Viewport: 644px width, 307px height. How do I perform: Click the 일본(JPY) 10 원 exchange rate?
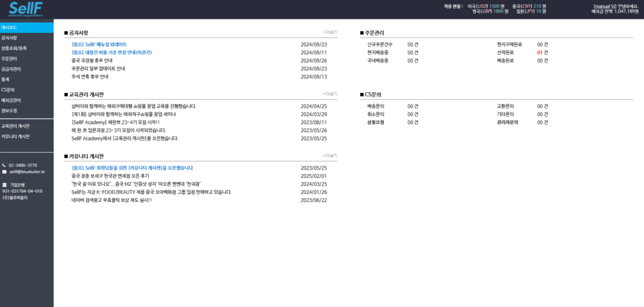coord(531,12)
